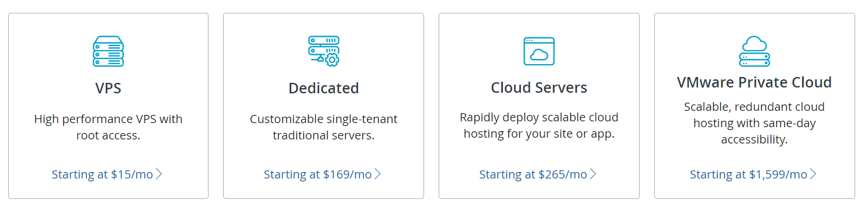The image size is (868, 210).
Task: Click the VMware Private Cloud icon
Action: click(x=754, y=51)
